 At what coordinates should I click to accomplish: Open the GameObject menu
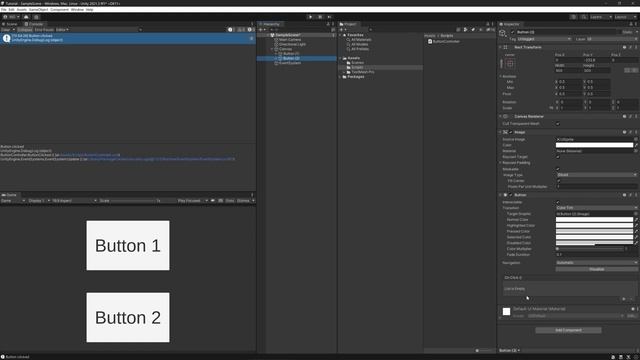pos(38,9)
